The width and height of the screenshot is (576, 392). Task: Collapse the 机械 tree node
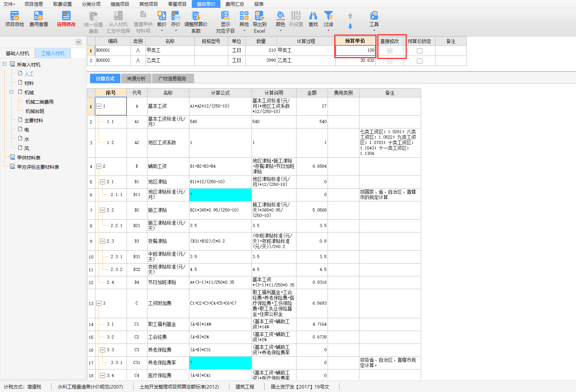12,92
